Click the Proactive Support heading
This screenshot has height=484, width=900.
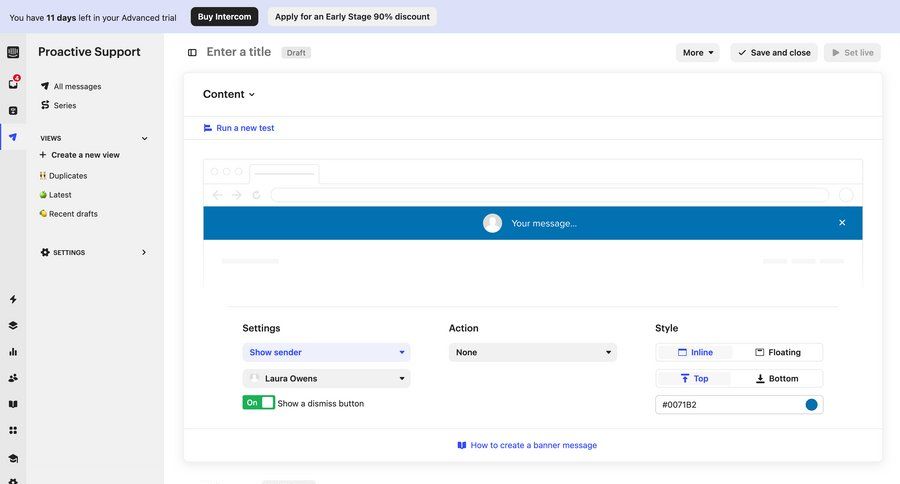point(89,52)
